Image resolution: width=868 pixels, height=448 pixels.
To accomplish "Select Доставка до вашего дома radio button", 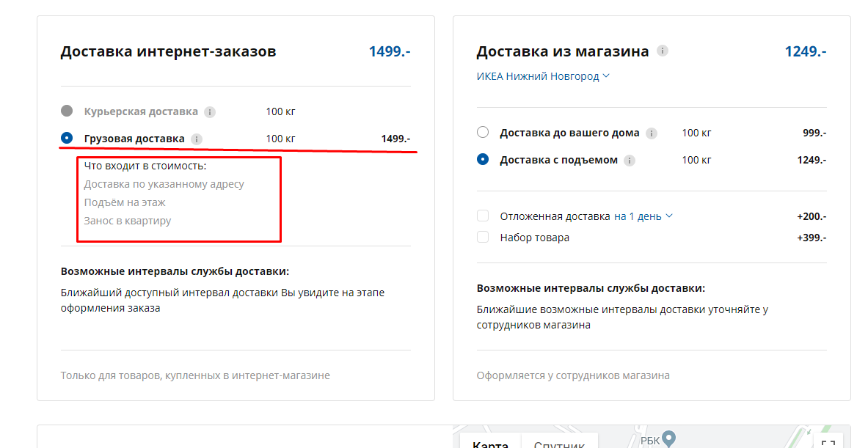I will click(483, 133).
